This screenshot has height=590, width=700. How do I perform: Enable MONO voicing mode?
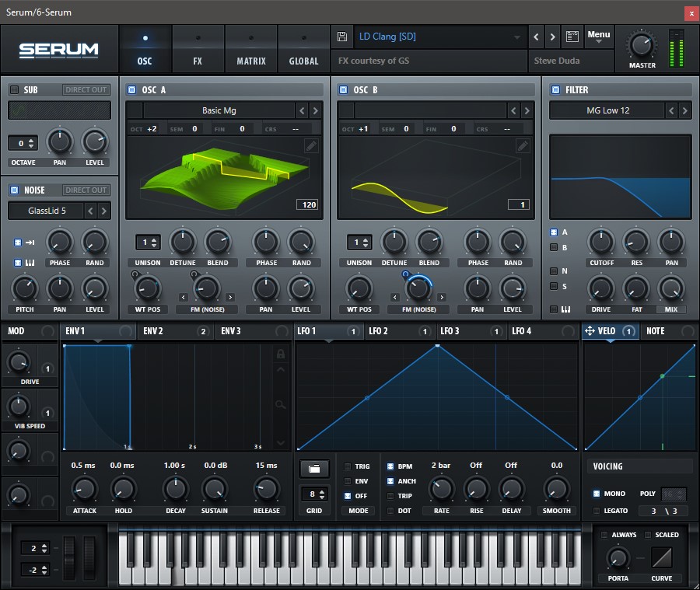coord(597,494)
